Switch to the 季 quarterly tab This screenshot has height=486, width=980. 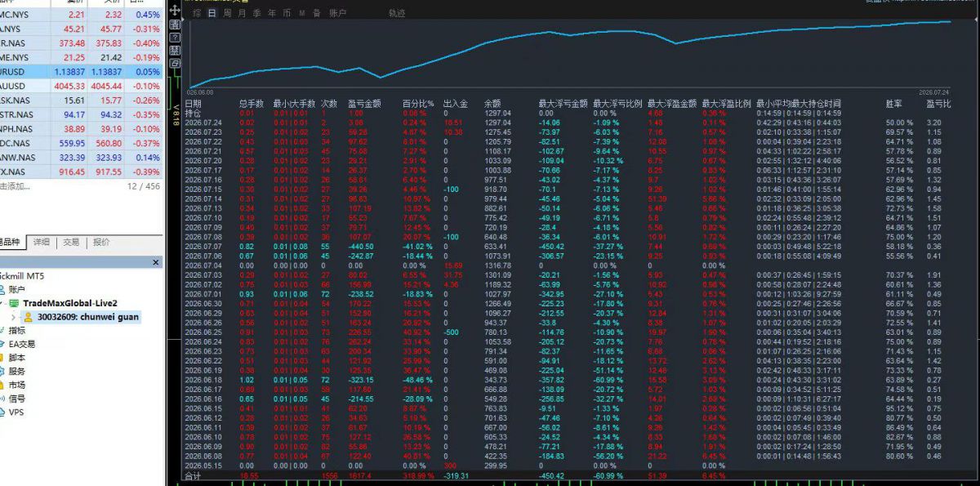click(x=256, y=14)
